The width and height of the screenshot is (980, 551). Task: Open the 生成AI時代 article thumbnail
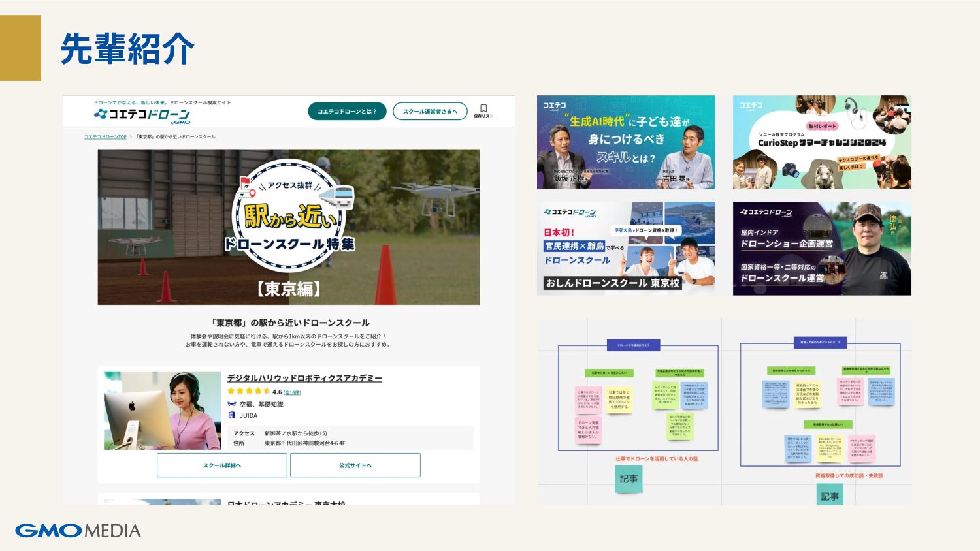click(x=626, y=142)
